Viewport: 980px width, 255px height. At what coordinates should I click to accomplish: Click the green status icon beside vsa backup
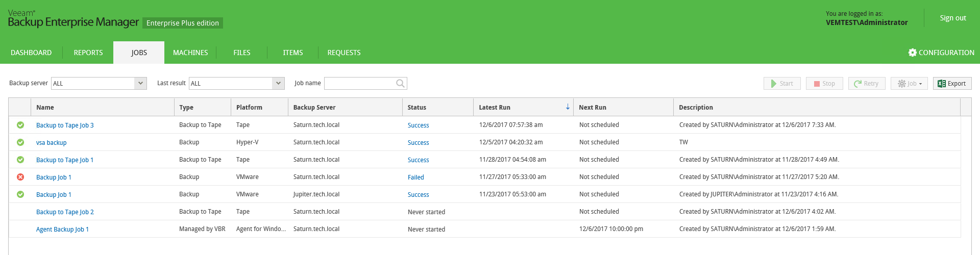click(x=20, y=142)
